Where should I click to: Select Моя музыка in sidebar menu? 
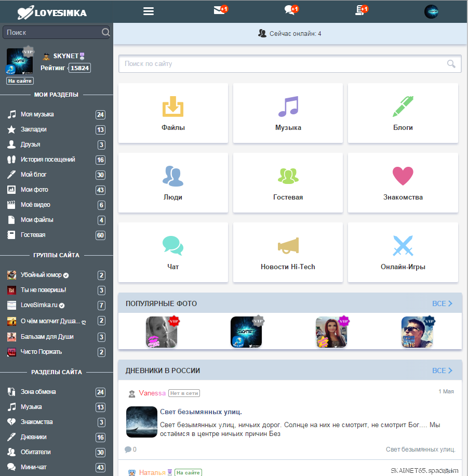[37, 114]
